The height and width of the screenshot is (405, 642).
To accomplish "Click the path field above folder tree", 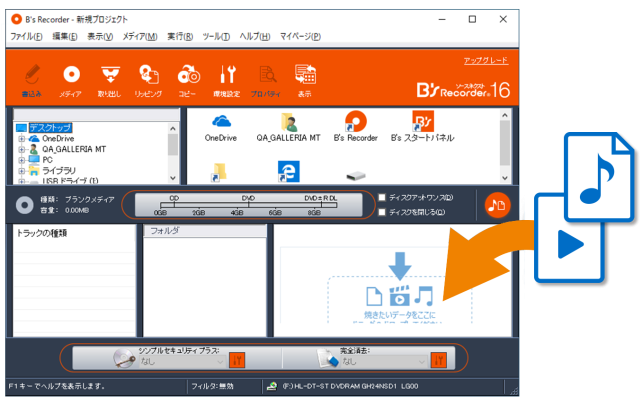I will (x=97, y=115).
